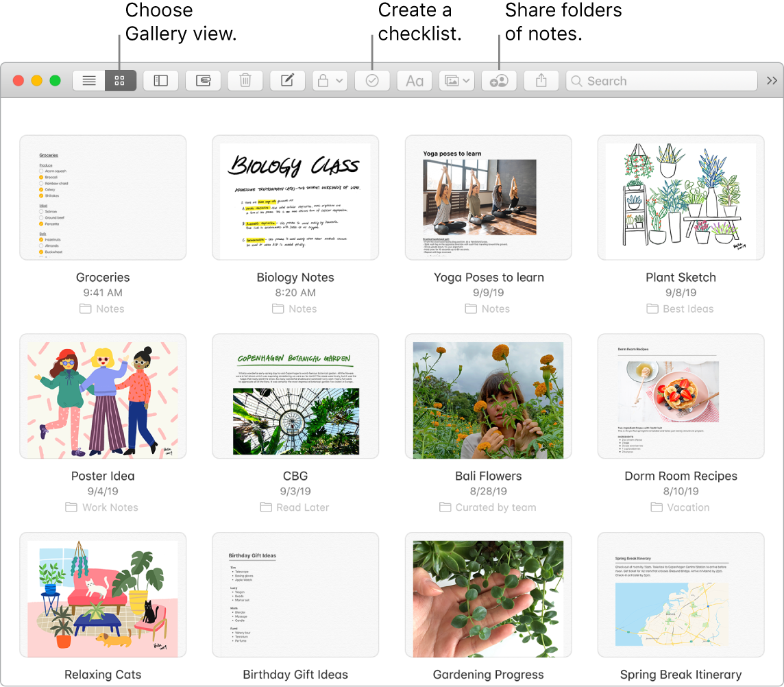Viewport: 784px width, 687px height.
Task: Open the Biology Notes note thumbnail
Action: coord(295,197)
